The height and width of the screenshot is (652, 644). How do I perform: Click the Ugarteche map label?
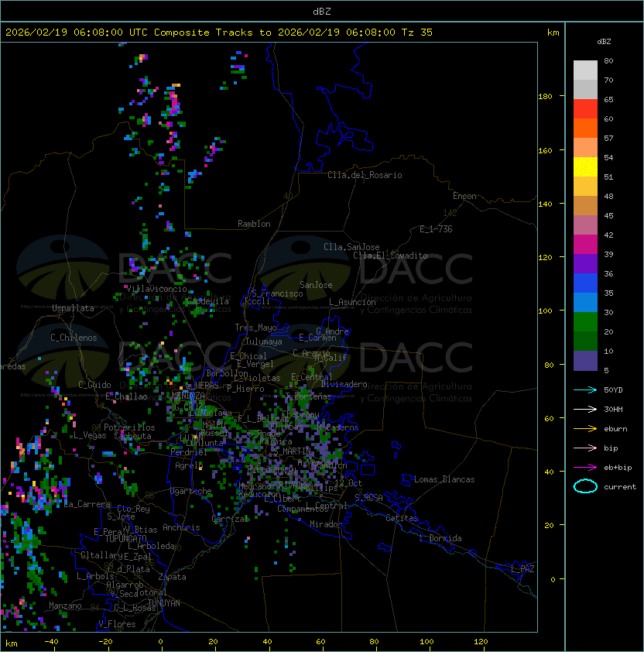click(191, 491)
